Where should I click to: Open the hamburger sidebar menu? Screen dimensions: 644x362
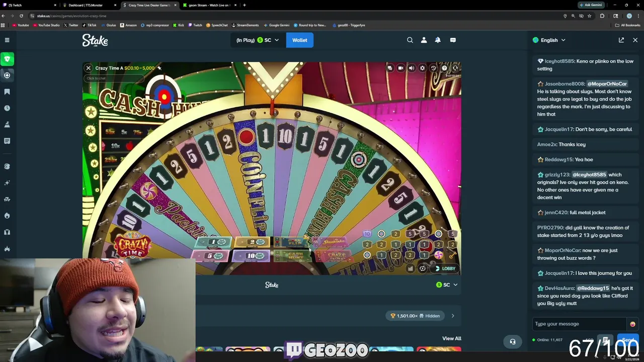tap(7, 40)
